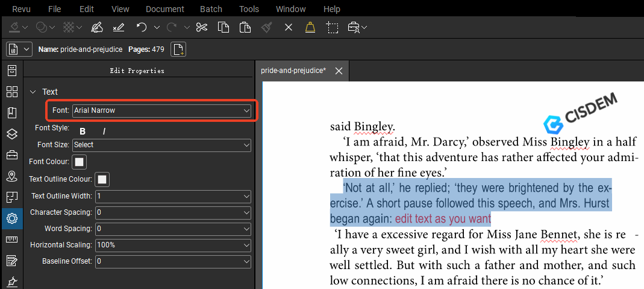Screen dimensions: 644x289
Task: Open the Spaces floor plan panel
Action: click(x=12, y=197)
